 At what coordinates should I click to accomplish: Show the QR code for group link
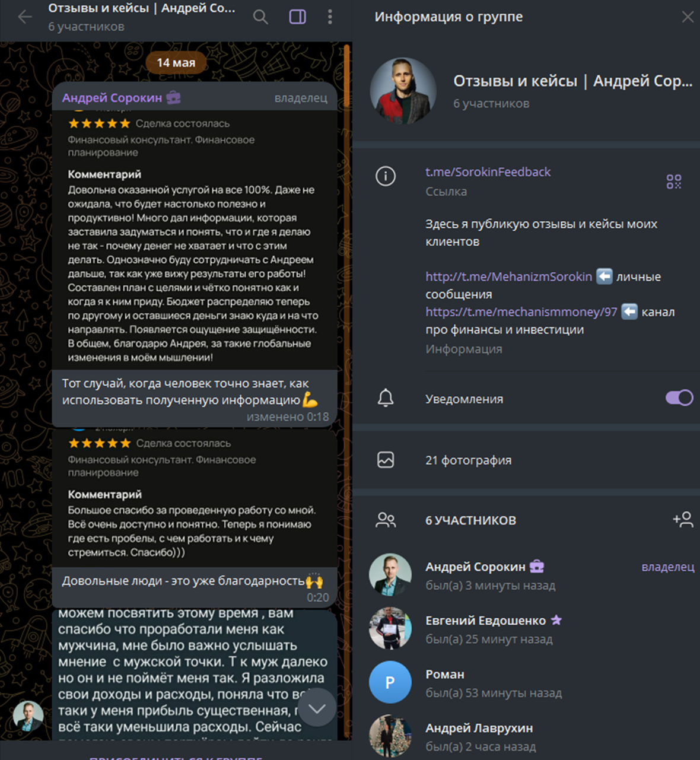click(674, 182)
